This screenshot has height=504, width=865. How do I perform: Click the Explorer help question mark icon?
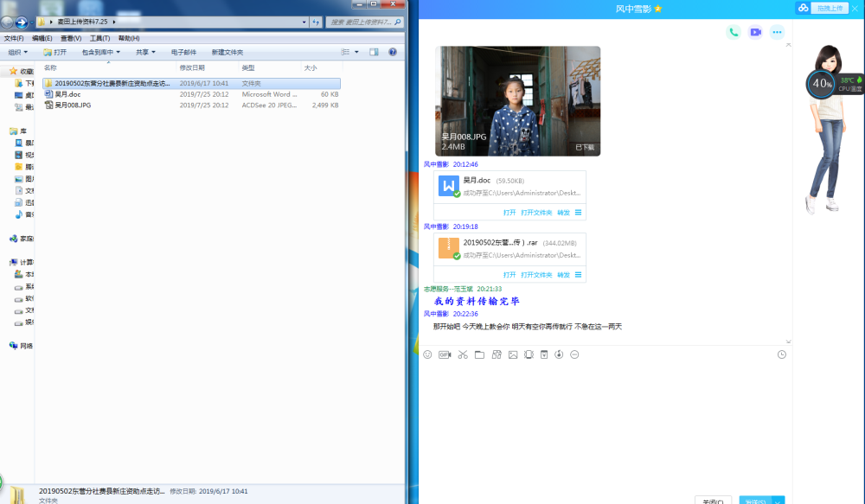(392, 52)
